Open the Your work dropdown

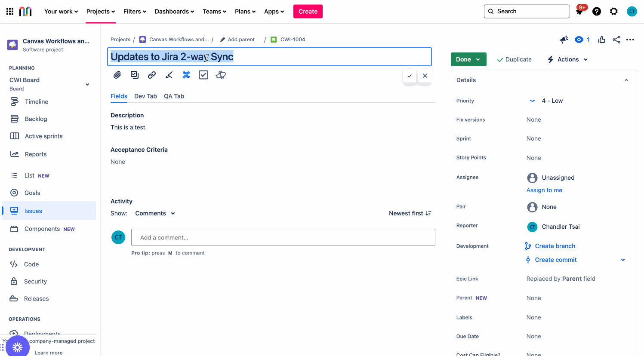61,12
